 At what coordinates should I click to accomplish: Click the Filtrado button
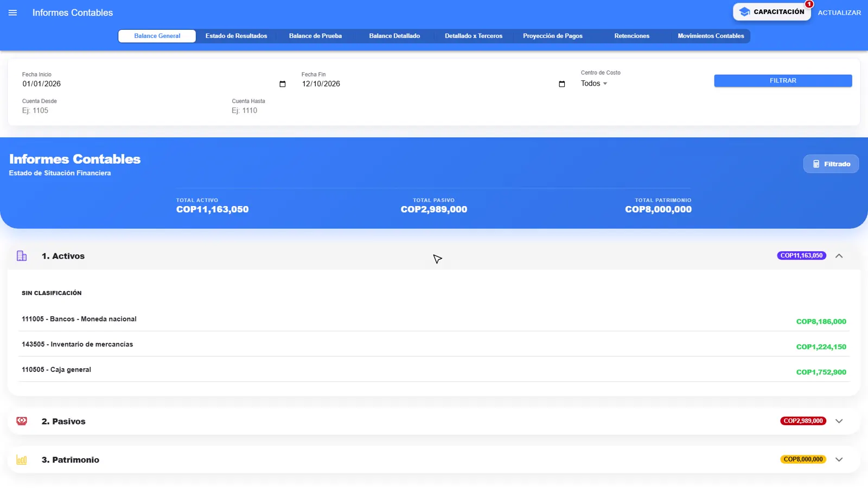pos(831,164)
